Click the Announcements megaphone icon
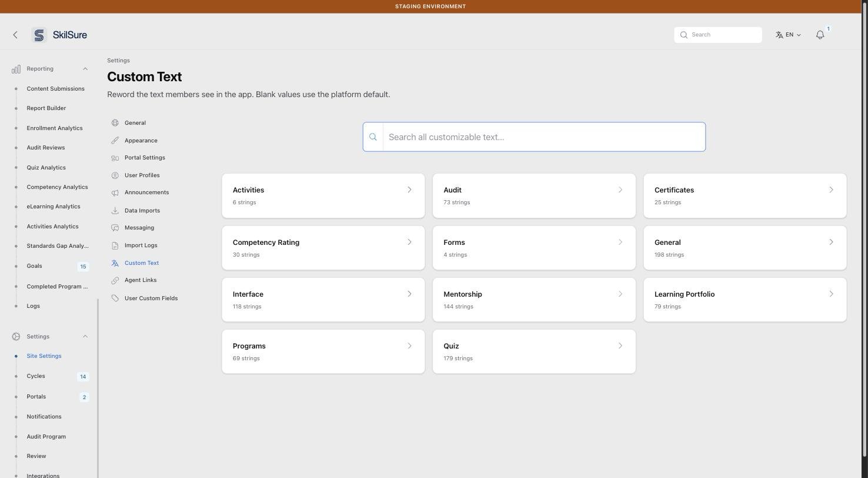Image resolution: width=868 pixels, height=478 pixels. point(115,192)
